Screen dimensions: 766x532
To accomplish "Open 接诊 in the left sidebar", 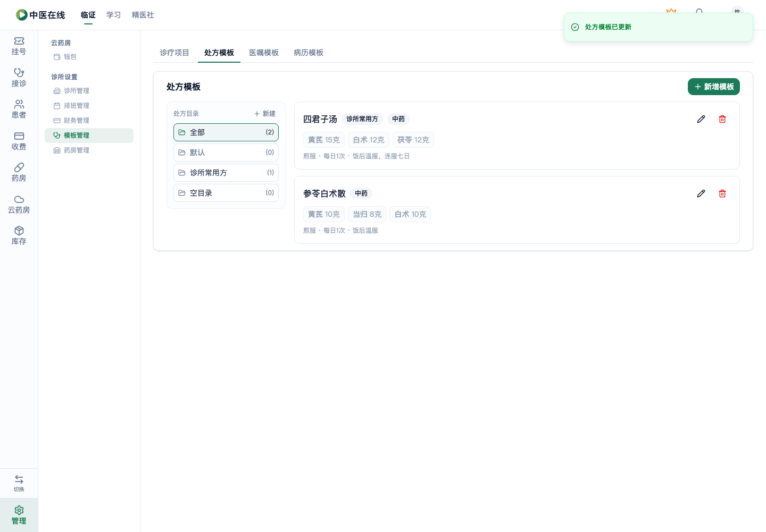I will point(19,78).
